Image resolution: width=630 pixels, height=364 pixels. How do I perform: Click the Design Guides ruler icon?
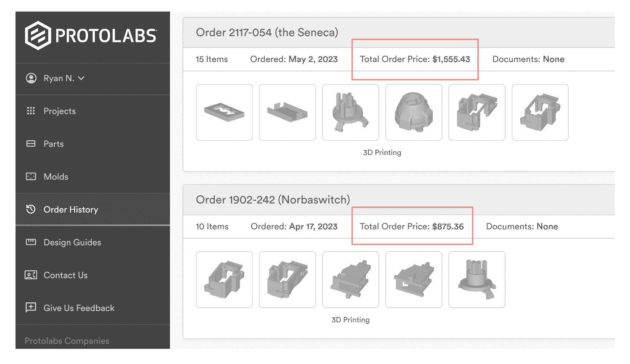[x=31, y=242]
